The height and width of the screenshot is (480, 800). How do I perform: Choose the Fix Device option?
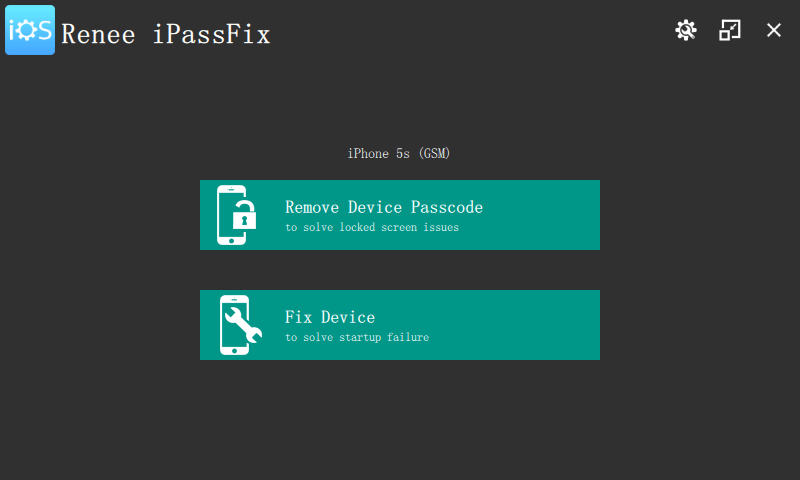point(400,325)
